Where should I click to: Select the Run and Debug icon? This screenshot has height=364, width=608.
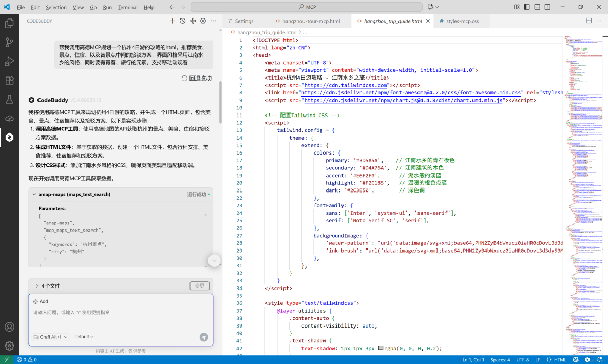[9, 61]
